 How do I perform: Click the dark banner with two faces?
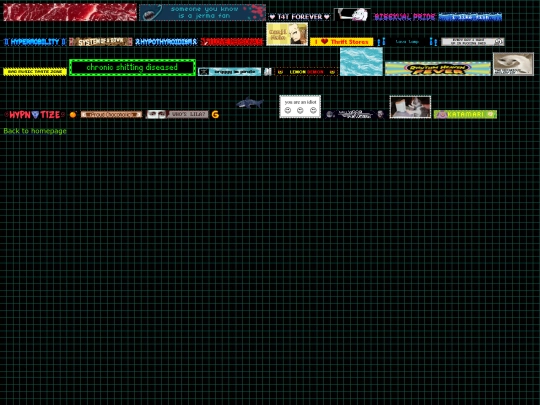click(x=355, y=114)
